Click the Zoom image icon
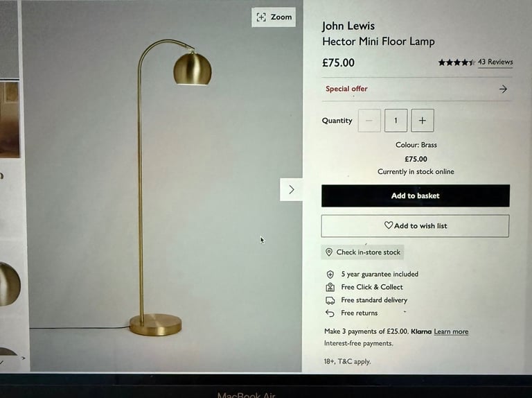The width and height of the screenshot is (532, 398). (261, 17)
